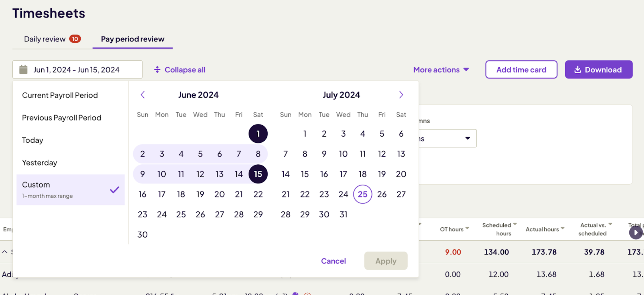
Task: Advance to next month using the right chevron
Action: pos(401,95)
